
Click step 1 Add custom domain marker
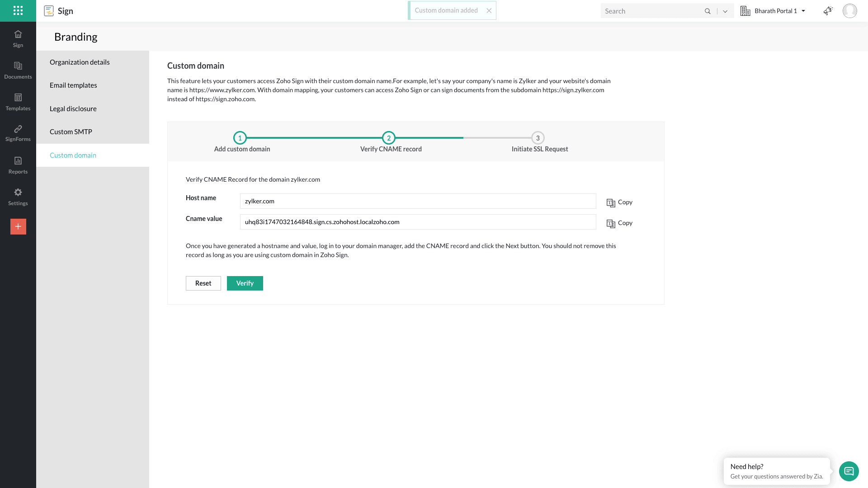[x=240, y=138]
